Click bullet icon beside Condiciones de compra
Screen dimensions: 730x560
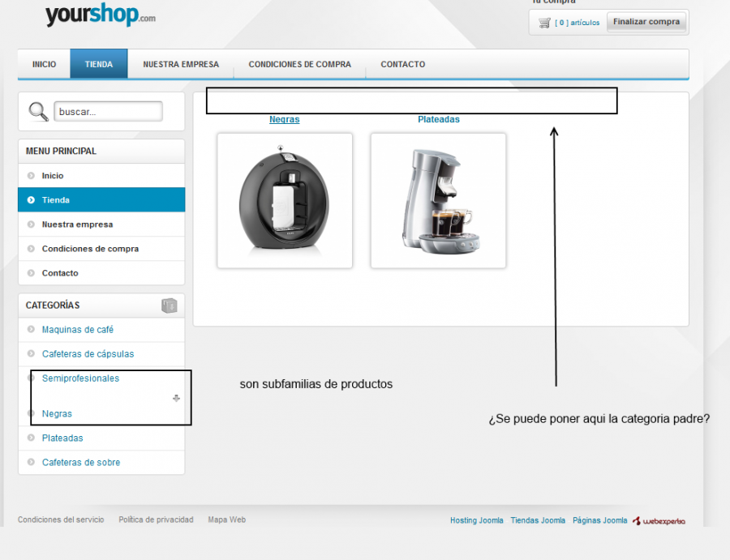tap(31, 248)
